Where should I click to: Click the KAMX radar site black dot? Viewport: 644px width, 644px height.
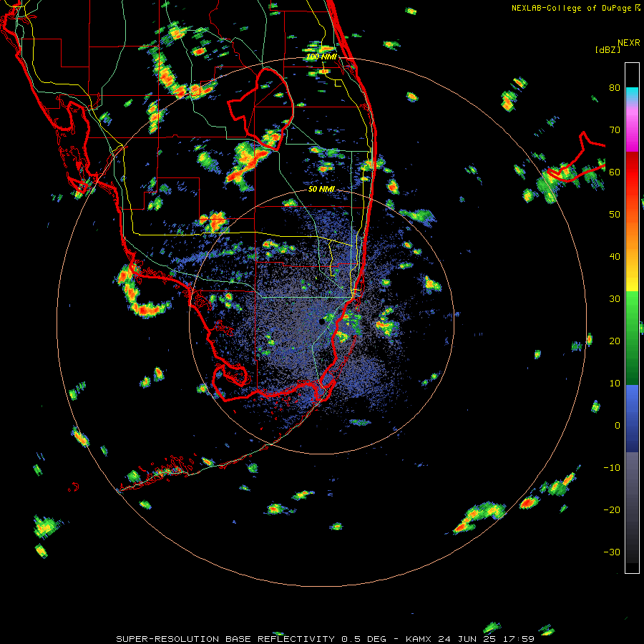(x=321, y=321)
